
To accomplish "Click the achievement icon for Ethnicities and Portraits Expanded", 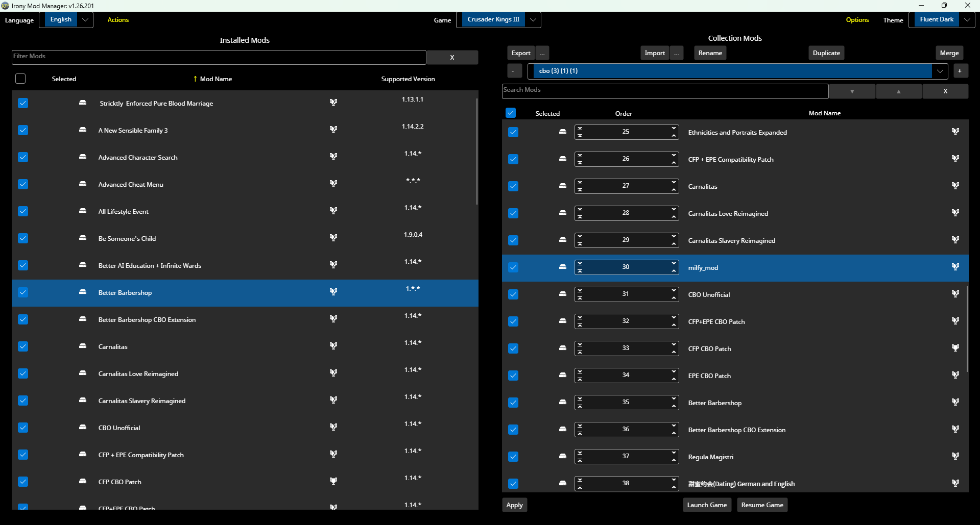I will coord(955,132).
